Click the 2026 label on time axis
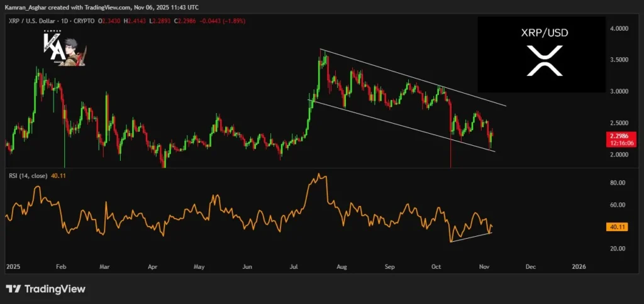The width and height of the screenshot is (644, 304). (x=579, y=267)
